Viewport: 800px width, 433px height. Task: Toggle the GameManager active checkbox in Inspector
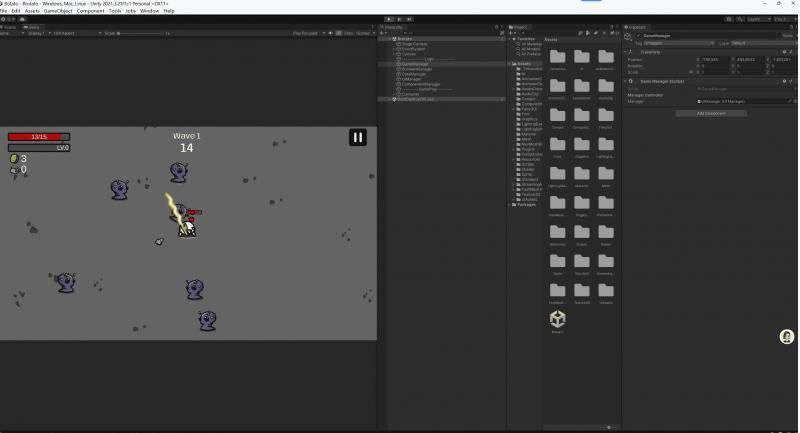click(638, 36)
